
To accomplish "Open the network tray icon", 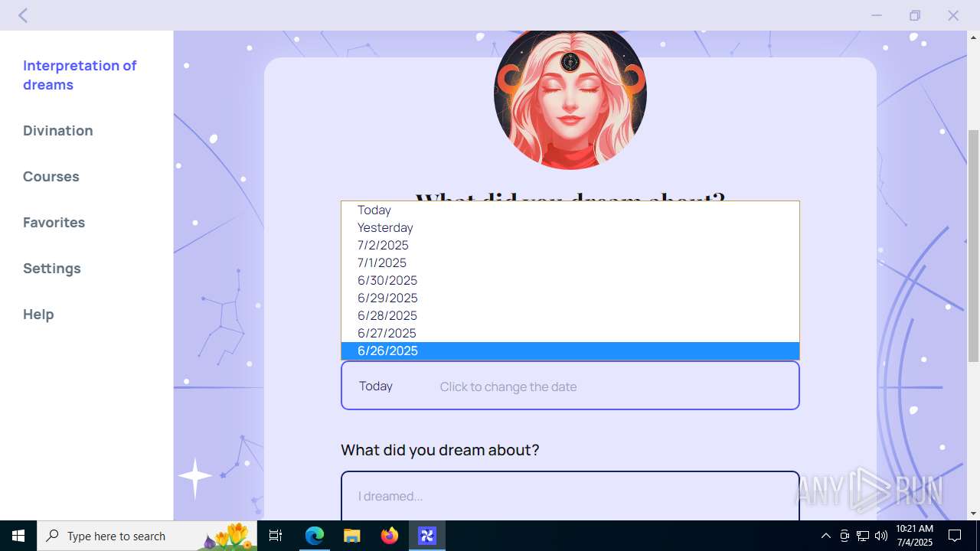I will pos(863,536).
